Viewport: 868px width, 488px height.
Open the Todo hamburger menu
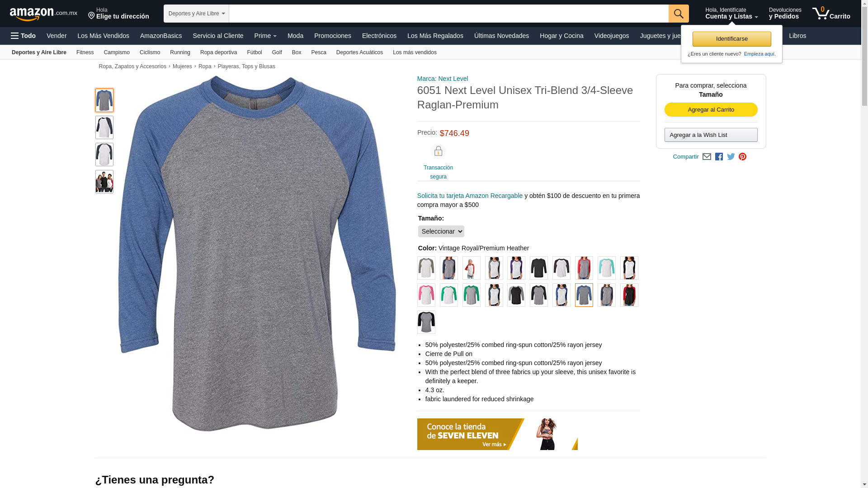[23, 36]
